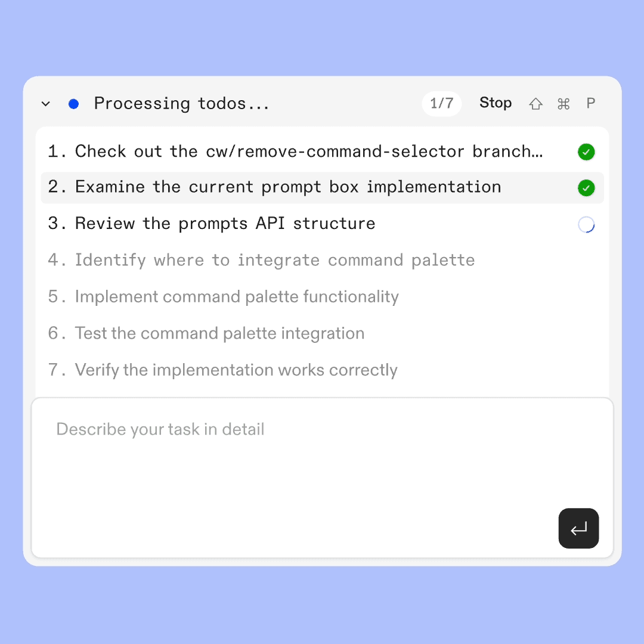Click the P key shortcut hint
This screenshot has height=644, width=644.
tap(591, 103)
